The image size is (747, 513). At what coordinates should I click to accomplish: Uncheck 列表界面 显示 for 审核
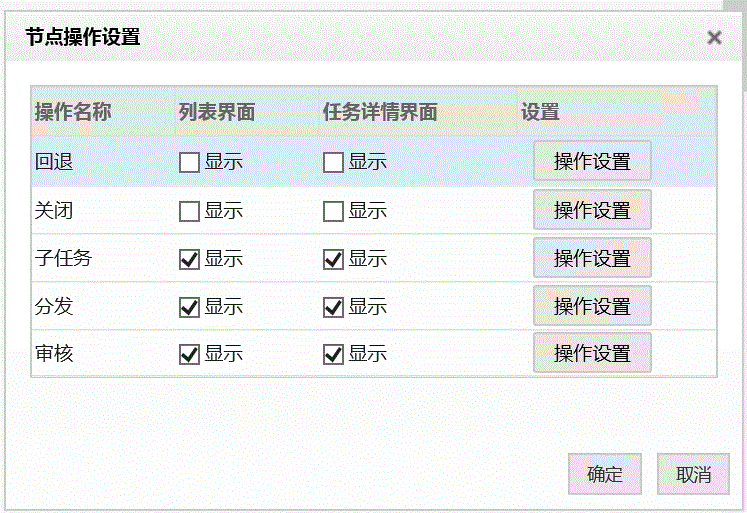[x=189, y=354]
